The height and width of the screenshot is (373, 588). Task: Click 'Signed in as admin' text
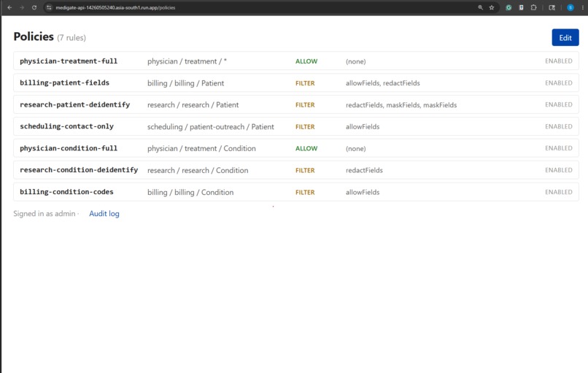tap(45, 214)
